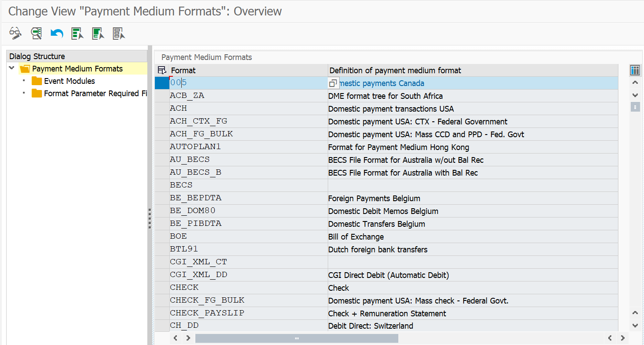This screenshot has width=644, height=345.
Task: Click the CHECK_FG_BULK format cell
Action: (x=248, y=300)
